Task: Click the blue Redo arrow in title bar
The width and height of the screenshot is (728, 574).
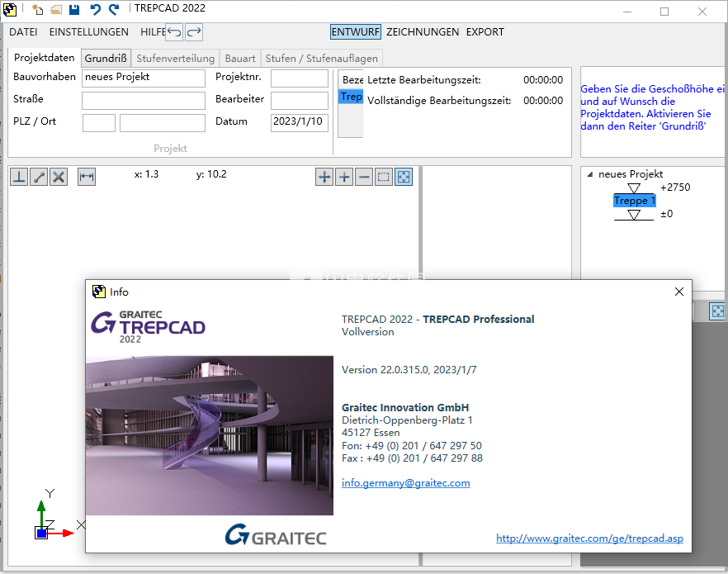Action: [x=114, y=9]
